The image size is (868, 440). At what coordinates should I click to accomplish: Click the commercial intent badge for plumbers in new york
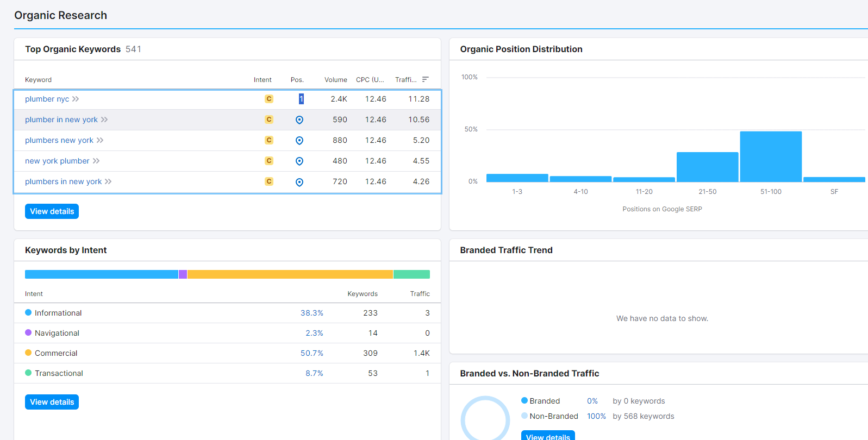(269, 181)
